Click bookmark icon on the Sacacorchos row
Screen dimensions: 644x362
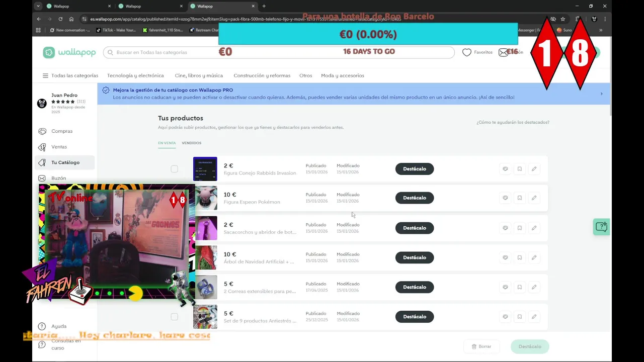(520, 228)
